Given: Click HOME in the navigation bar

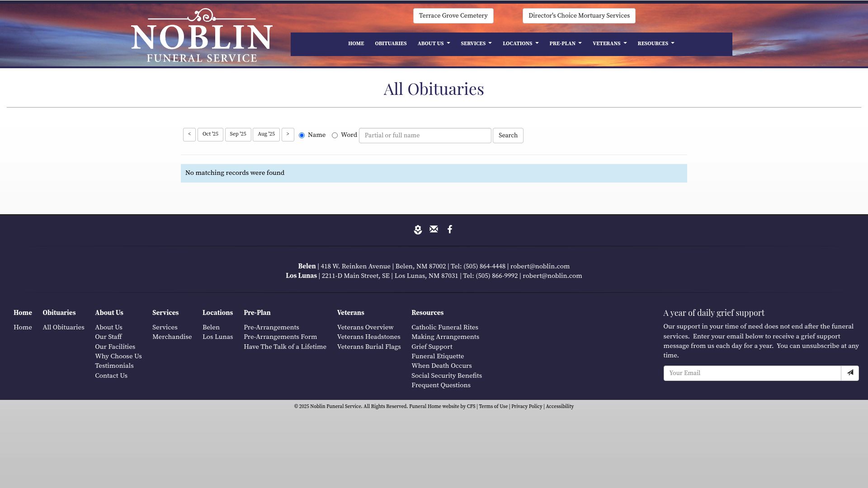Looking at the screenshot, I should (x=356, y=43).
